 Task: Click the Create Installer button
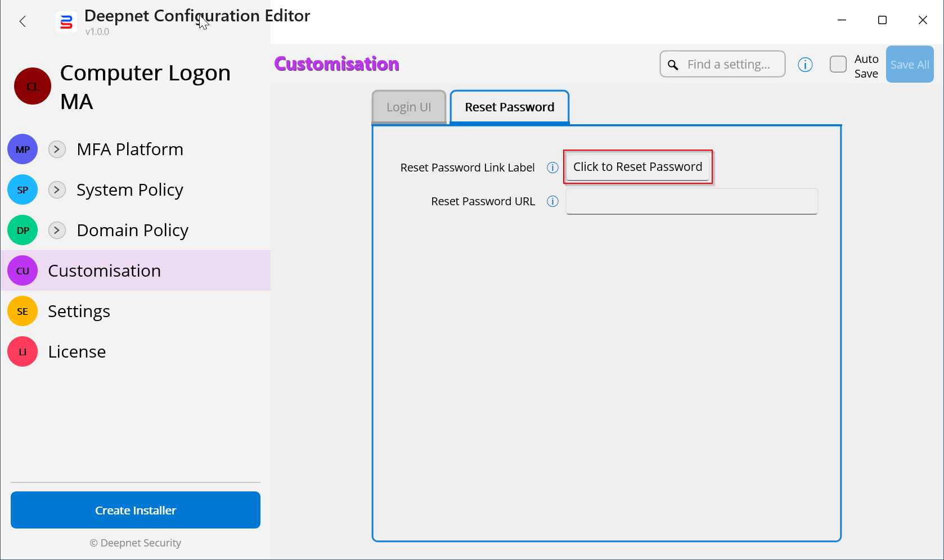[136, 510]
